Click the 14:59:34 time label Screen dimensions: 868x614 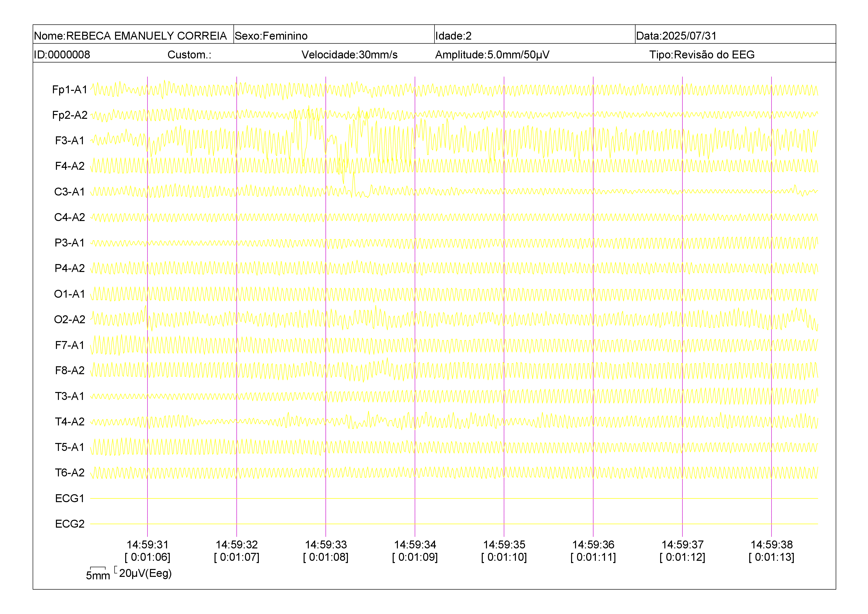pos(415,545)
